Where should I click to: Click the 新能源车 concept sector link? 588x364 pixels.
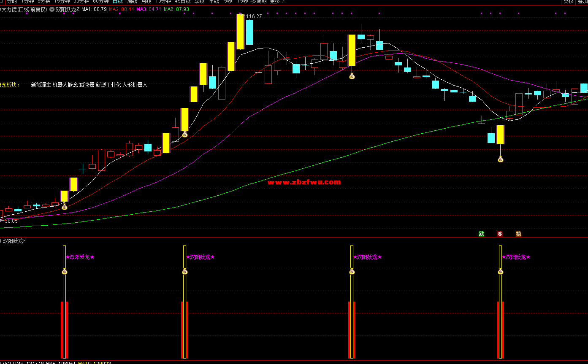click(x=41, y=85)
